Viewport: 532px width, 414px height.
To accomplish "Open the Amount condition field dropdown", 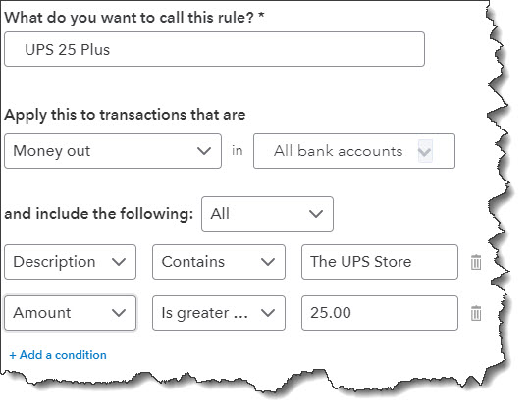I will pyautogui.click(x=71, y=313).
